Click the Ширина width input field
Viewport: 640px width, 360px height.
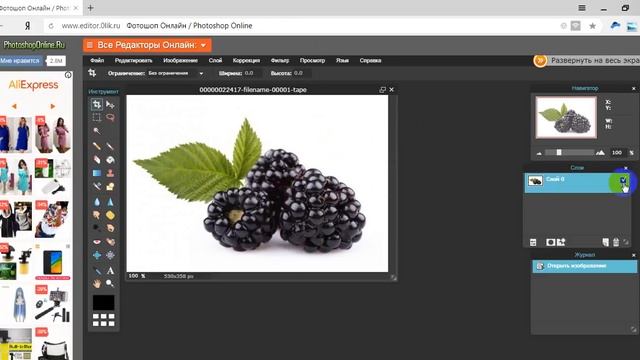click(252, 73)
